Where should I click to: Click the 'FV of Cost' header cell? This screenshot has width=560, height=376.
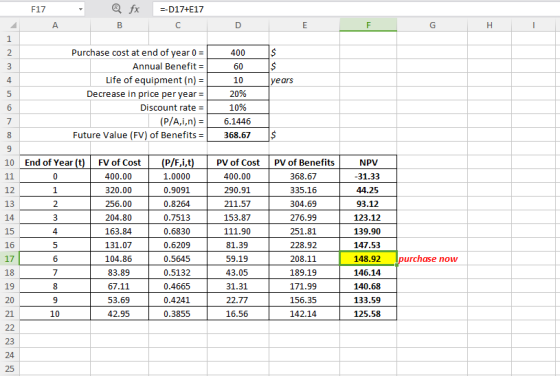(x=119, y=162)
